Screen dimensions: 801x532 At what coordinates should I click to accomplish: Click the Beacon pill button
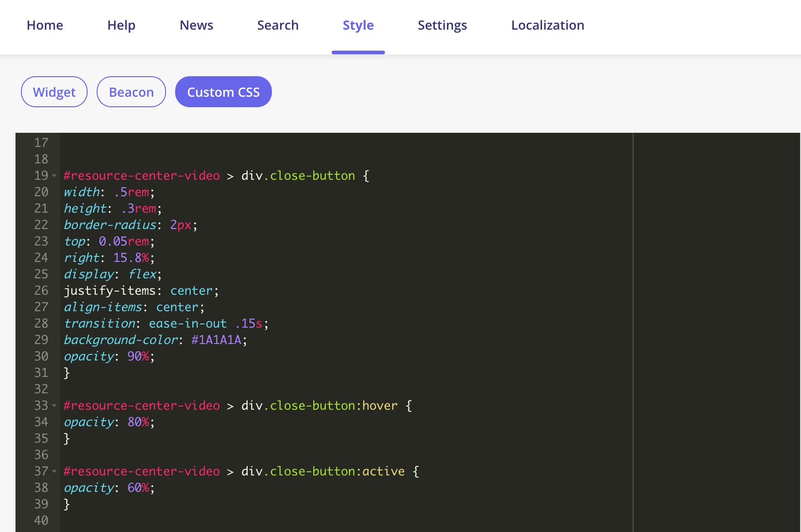click(131, 92)
